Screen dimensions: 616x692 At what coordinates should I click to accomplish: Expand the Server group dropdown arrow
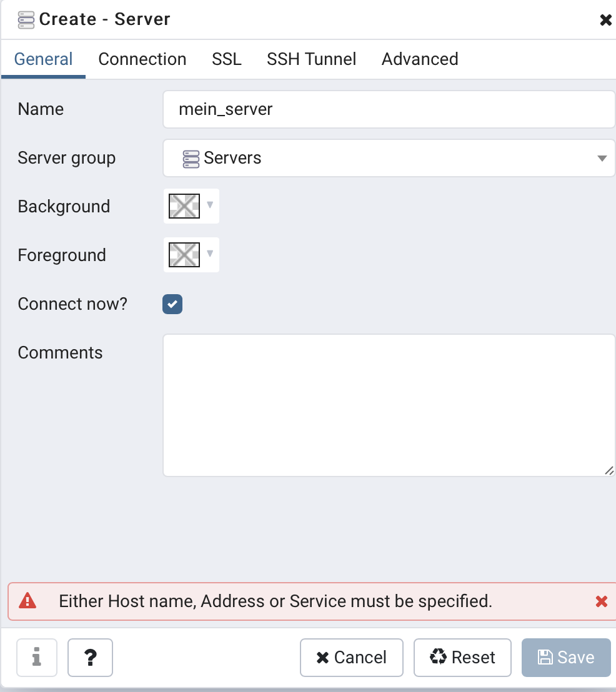coord(602,159)
